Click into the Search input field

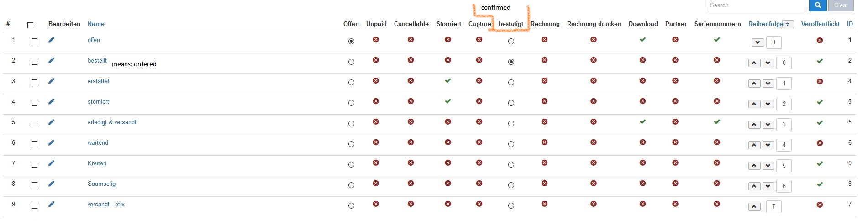tap(757, 5)
